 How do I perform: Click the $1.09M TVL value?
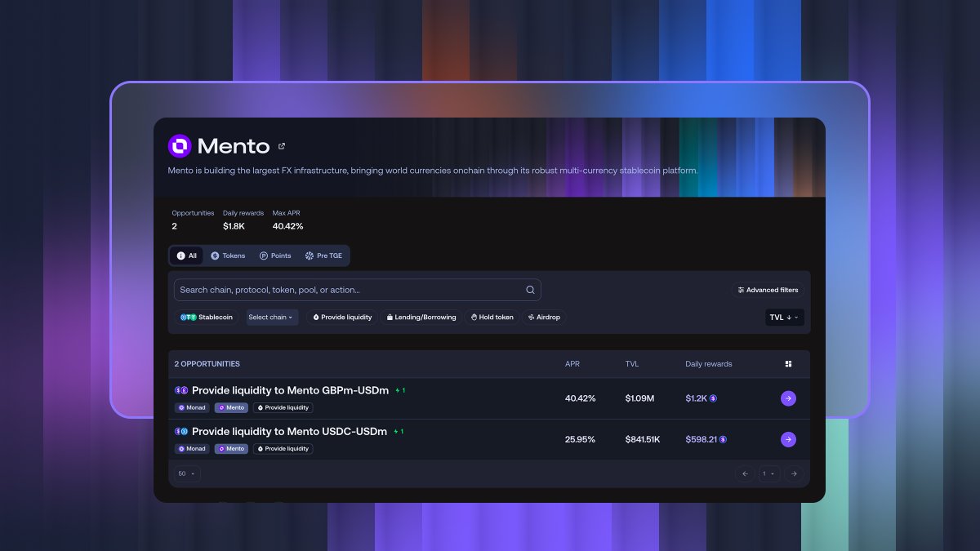tap(640, 398)
